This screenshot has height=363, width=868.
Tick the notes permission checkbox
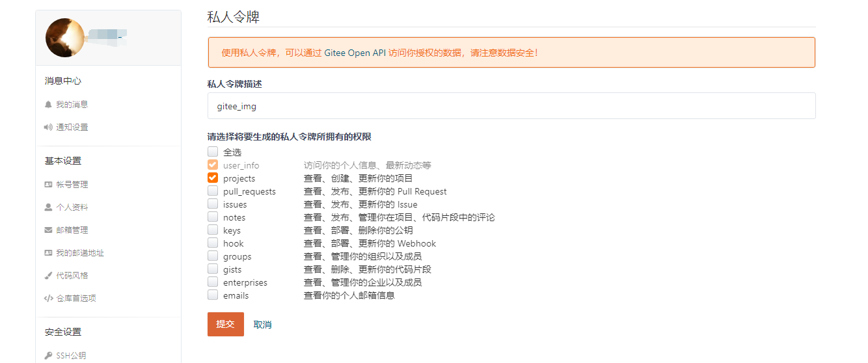[x=213, y=217]
